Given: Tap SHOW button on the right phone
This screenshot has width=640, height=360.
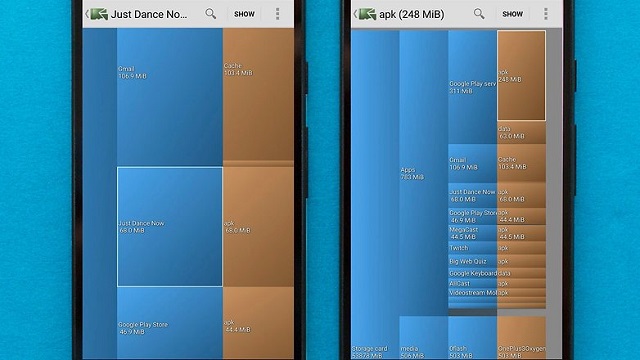Looking at the screenshot, I should click(x=512, y=14).
